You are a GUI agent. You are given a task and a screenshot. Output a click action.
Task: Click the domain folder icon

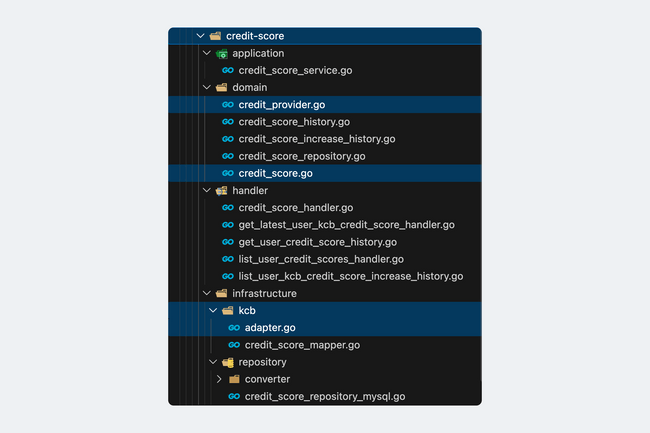coord(222,87)
